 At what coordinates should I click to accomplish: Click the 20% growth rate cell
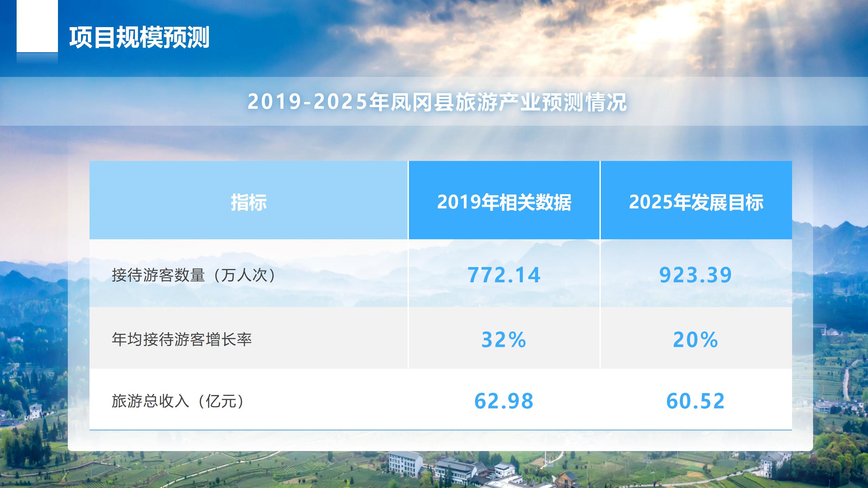[x=695, y=340]
